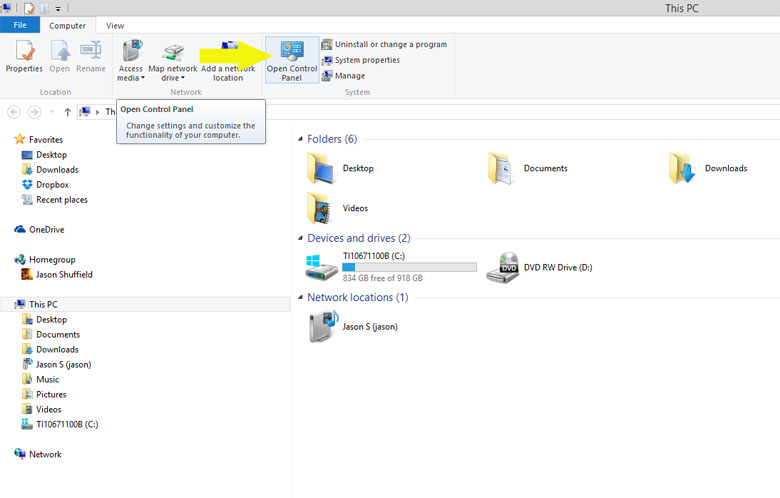780x498 pixels.
Task: Switch to the View ribbon tab
Action: click(x=115, y=25)
